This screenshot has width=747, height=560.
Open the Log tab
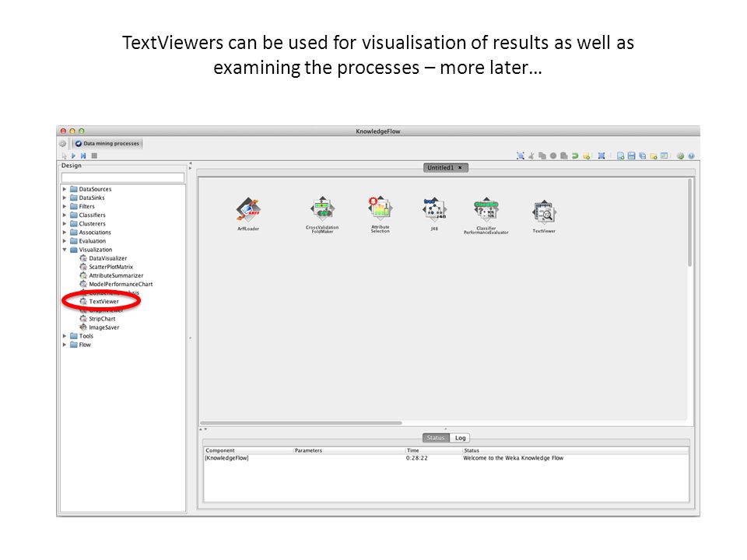(460, 438)
